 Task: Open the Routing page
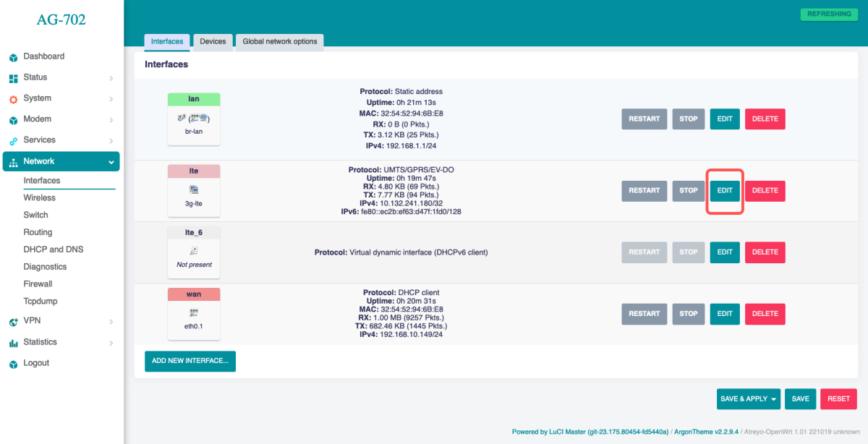[38, 232]
